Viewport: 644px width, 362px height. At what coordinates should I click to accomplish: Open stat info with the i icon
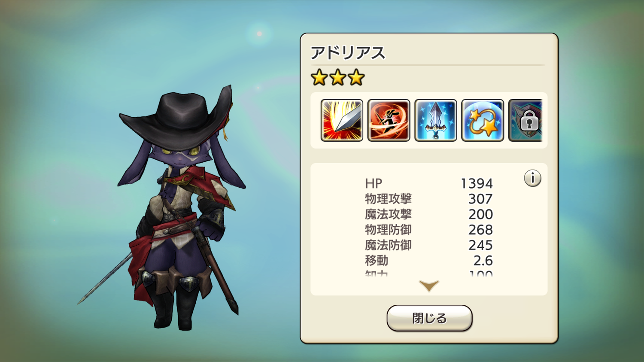click(x=532, y=178)
